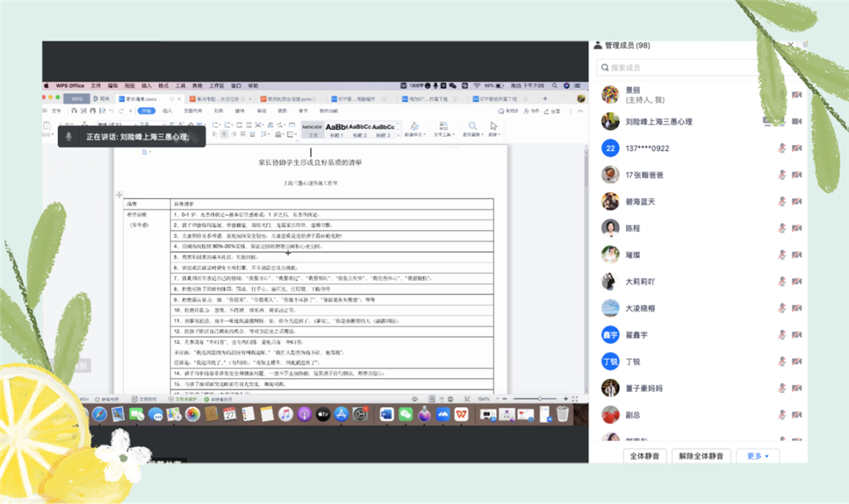
Task: Click muted microphone icon for 陈程
Action: tap(781, 228)
